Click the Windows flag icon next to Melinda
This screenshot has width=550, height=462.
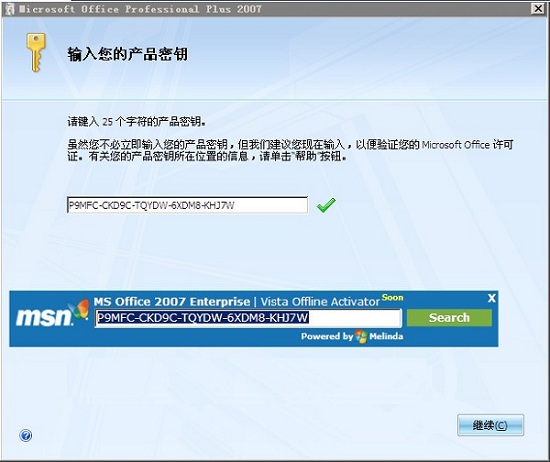(x=361, y=336)
